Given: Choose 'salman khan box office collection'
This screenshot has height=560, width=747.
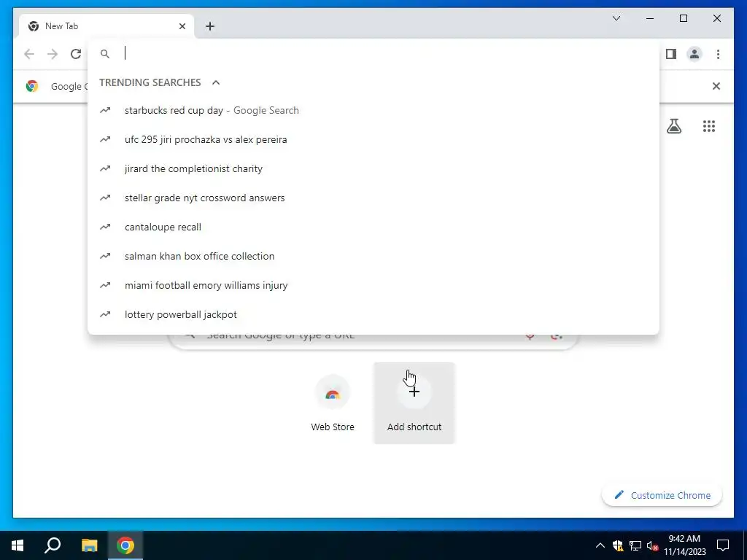Looking at the screenshot, I should click(373, 256).
